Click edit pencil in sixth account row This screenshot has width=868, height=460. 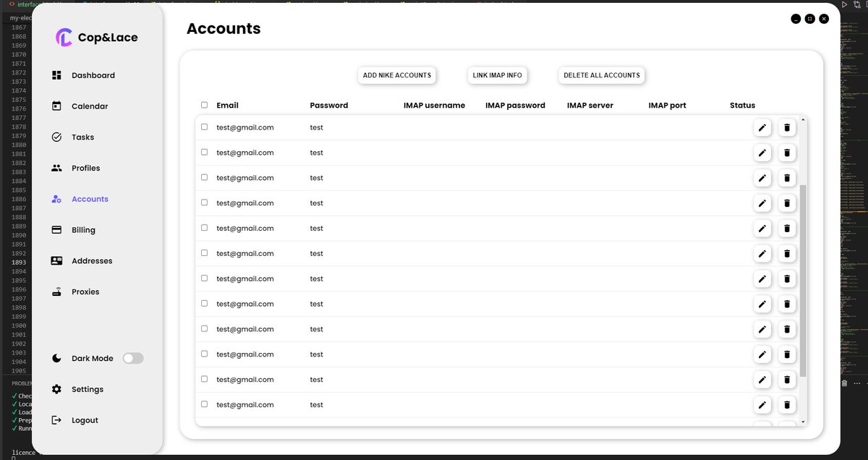762,254
